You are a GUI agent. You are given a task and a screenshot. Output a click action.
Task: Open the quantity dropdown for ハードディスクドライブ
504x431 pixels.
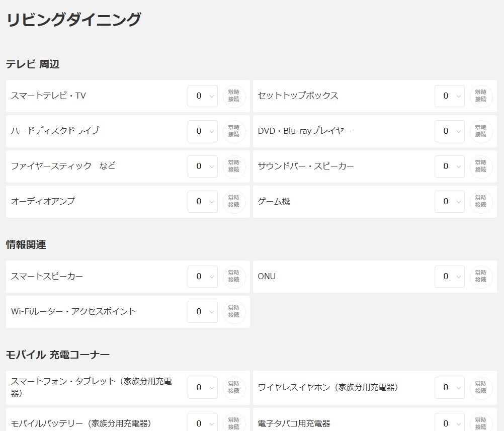[x=202, y=131]
